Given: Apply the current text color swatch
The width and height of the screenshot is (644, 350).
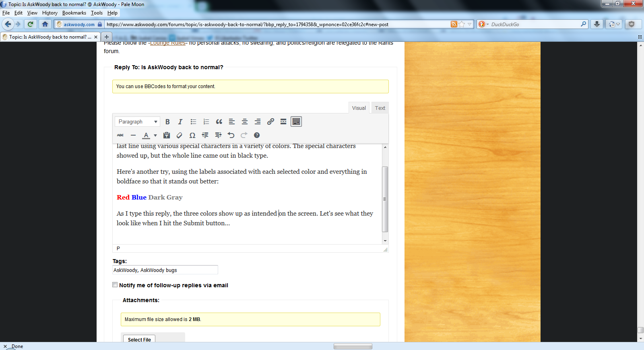Looking at the screenshot, I should click(x=147, y=136).
